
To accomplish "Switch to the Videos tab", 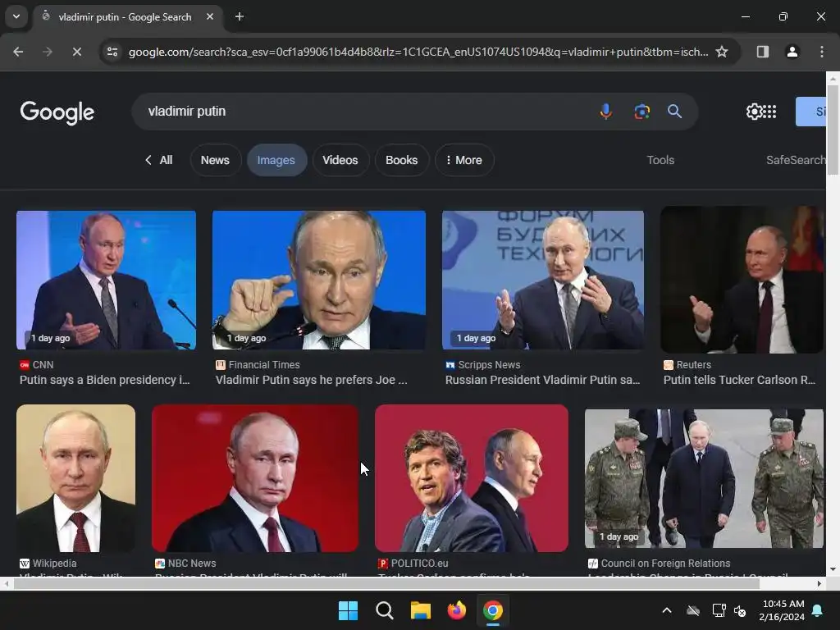I will 340,160.
